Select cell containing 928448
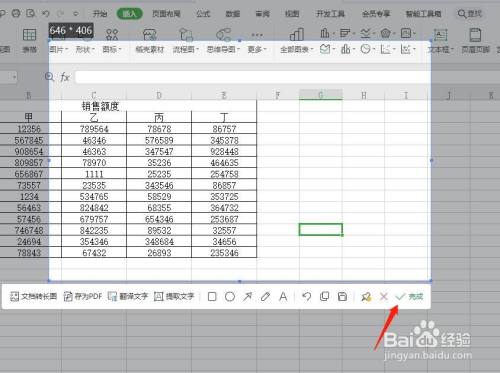 (224, 151)
